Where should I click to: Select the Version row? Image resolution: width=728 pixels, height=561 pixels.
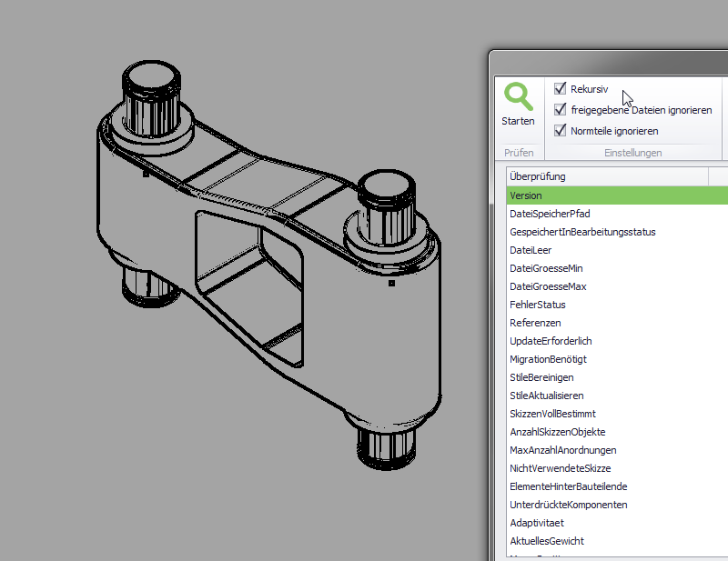[x=617, y=195]
